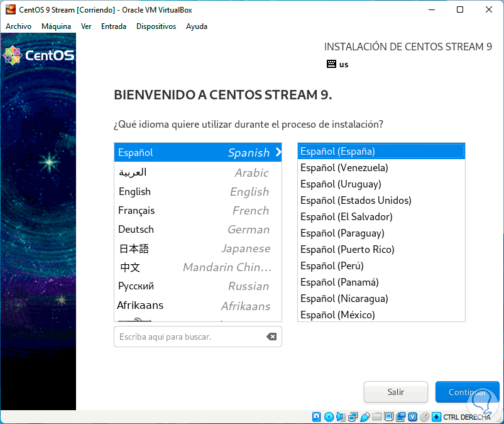Choose Español (México) locale
504x424 pixels.
coord(381,315)
